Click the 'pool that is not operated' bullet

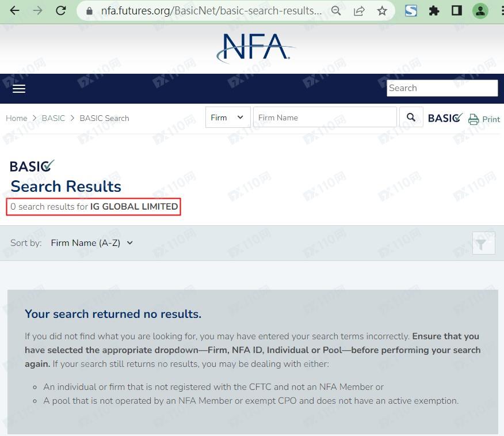[x=251, y=401]
